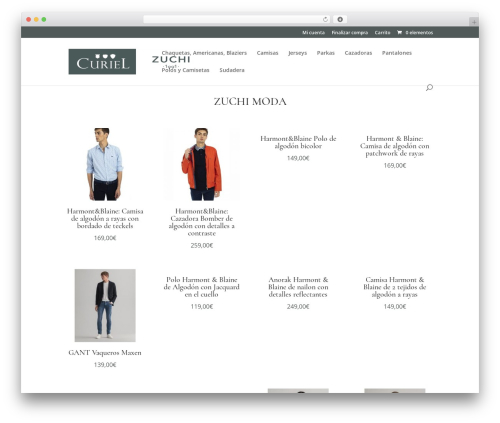View 0 elementos cart contents
Image resolution: width=500 pixels, height=423 pixels.
click(419, 32)
